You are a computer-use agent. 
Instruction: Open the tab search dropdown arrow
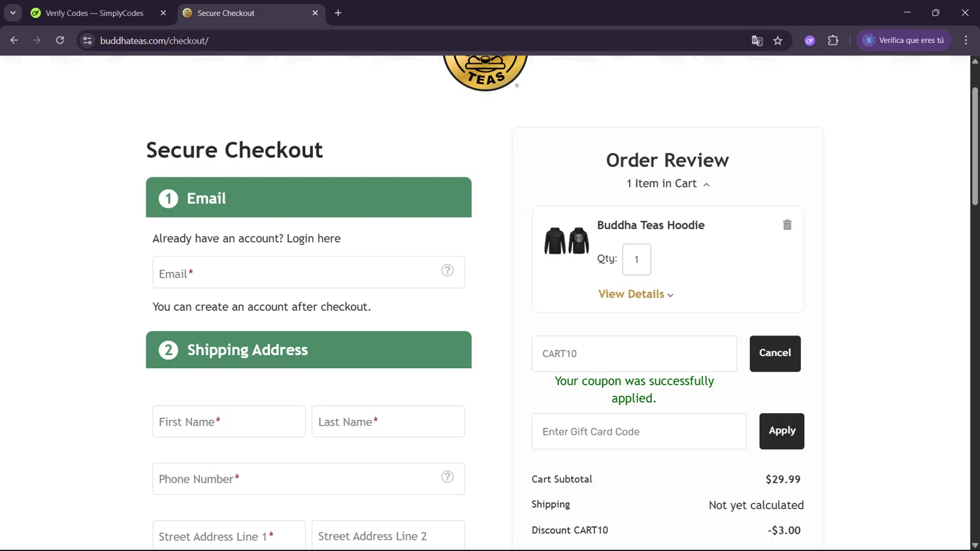coord(12,13)
